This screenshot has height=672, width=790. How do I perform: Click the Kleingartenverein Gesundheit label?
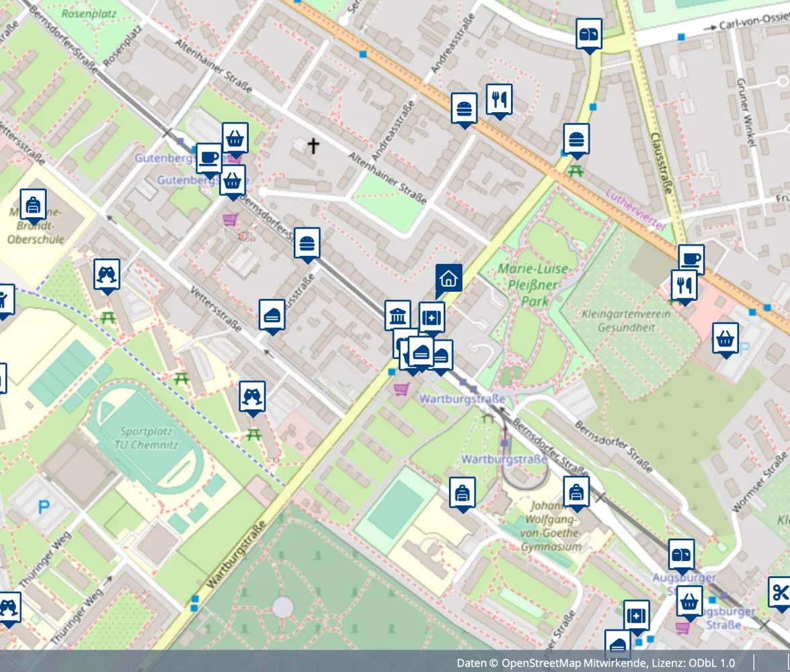[x=626, y=321]
